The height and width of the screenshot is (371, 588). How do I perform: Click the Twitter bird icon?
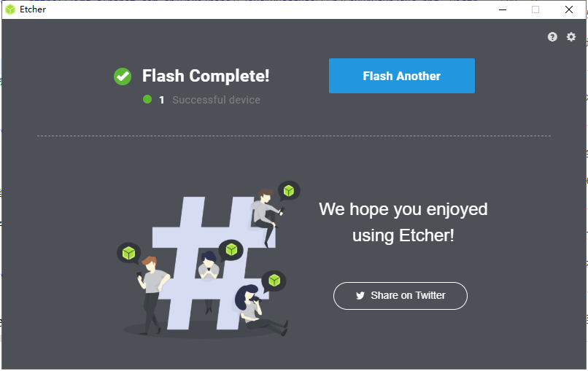pos(360,296)
